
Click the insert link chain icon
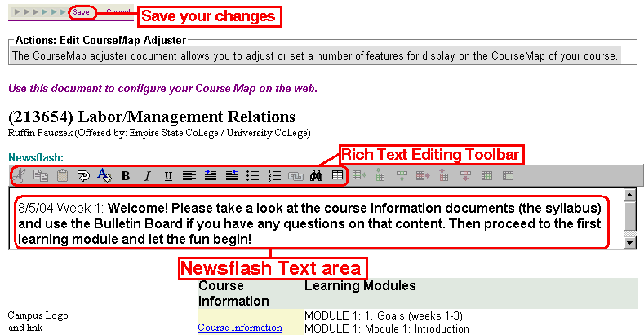pos(295,176)
